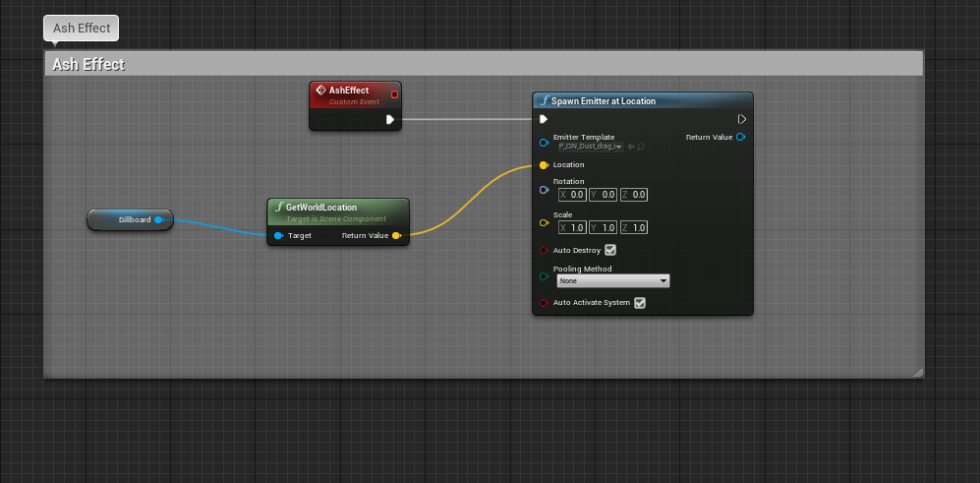This screenshot has width=980, height=483.
Task: Click the AshEffect execution output pin
Action: pos(390,120)
